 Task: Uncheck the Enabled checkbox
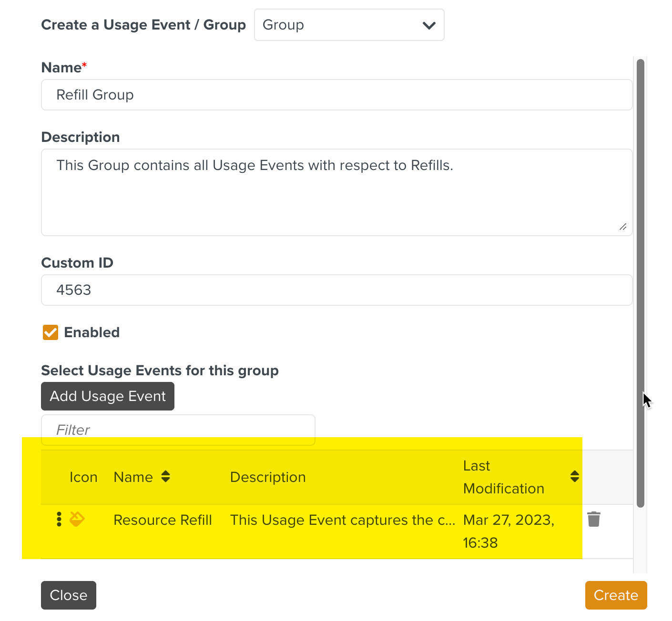click(51, 332)
